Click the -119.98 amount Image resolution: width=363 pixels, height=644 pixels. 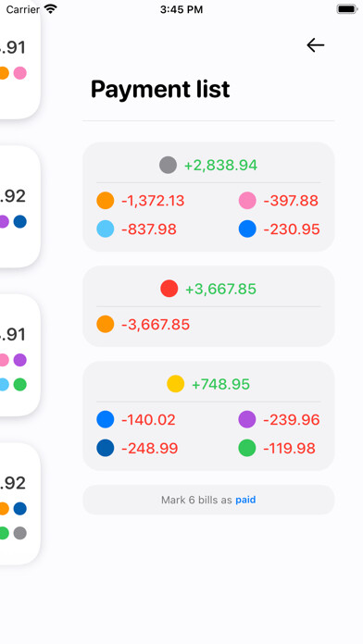290,448
